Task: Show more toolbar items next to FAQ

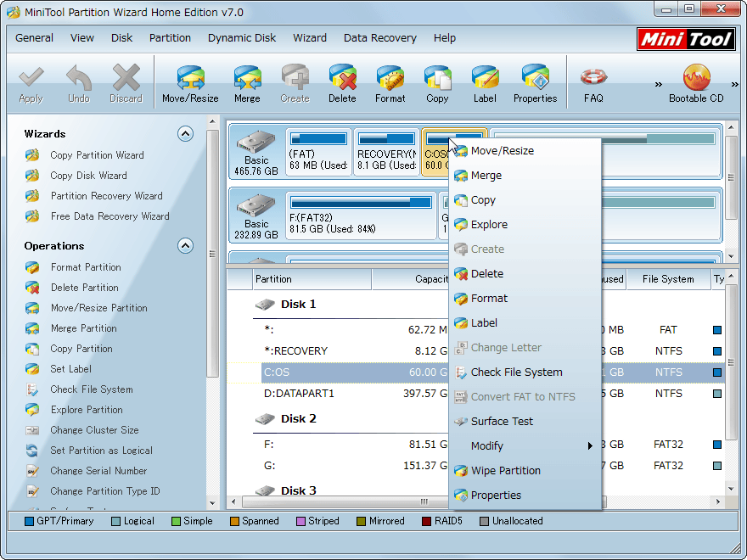Action: (659, 84)
